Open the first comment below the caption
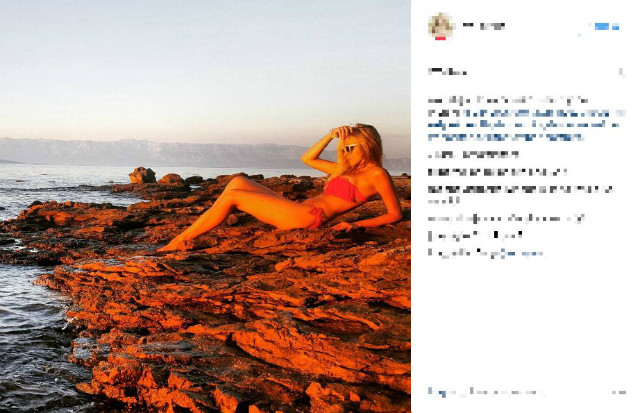Viewport: 640px width, 413px height. click(x=473, y=155)
